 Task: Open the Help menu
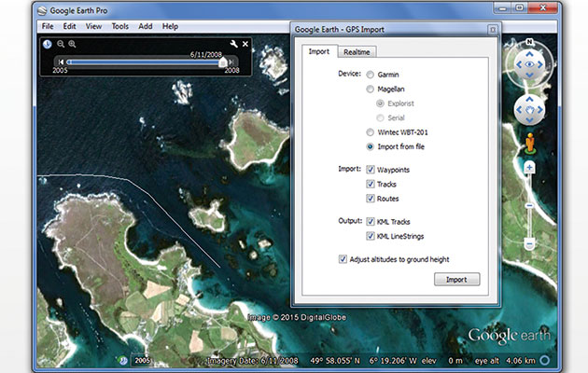[x=170, y=26]
